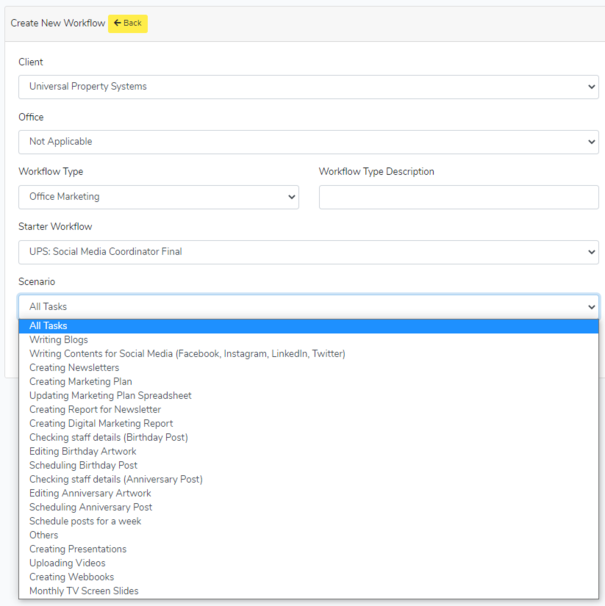Pick the Creating Newsletters scenario

click(x=74, y=368)
